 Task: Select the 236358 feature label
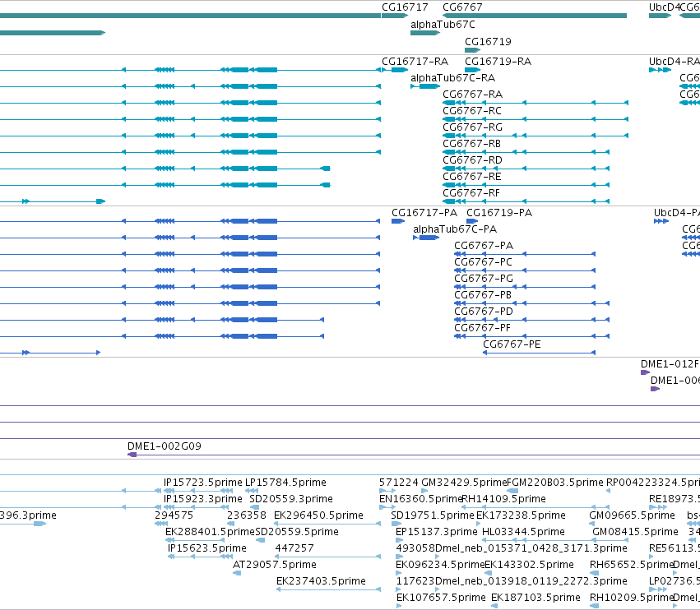point(247,515)
